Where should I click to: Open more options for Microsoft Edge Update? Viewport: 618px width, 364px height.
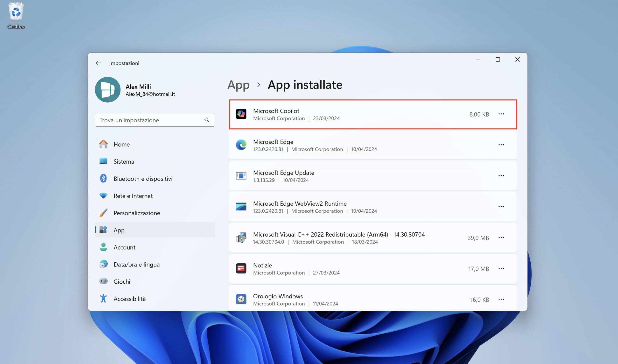[501, 176]
